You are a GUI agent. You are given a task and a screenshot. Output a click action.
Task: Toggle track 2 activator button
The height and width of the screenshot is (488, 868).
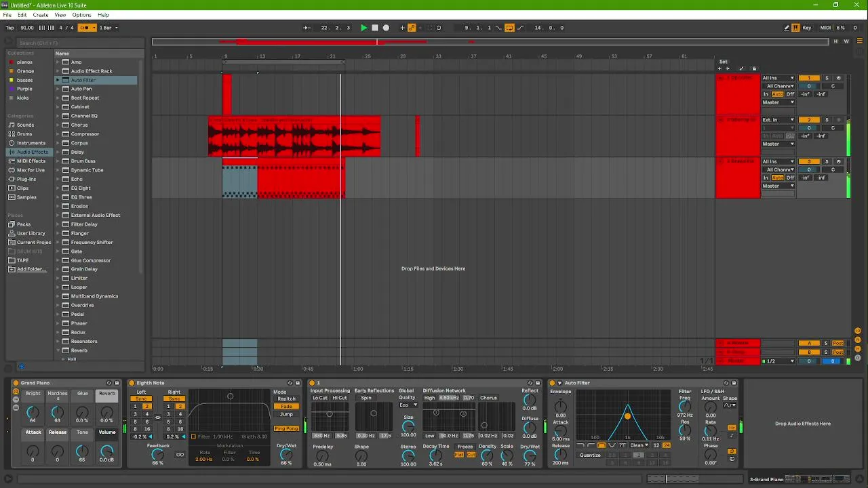tap(809, 120)
